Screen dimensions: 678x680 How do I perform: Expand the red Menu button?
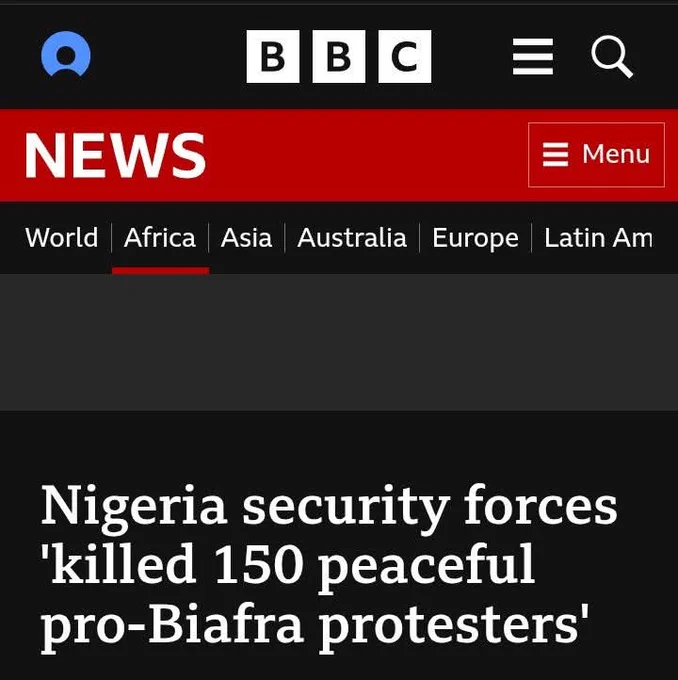click(596, 155)
